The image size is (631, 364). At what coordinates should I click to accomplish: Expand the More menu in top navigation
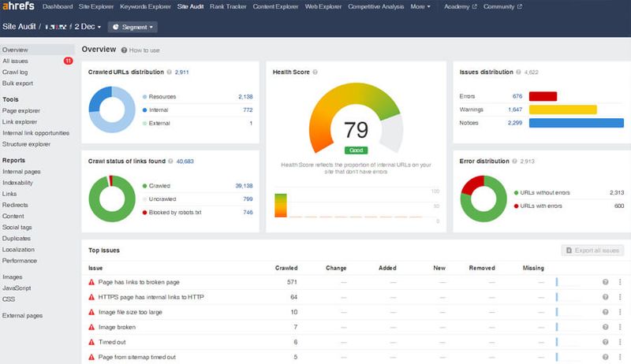click(x=420, y=6)
